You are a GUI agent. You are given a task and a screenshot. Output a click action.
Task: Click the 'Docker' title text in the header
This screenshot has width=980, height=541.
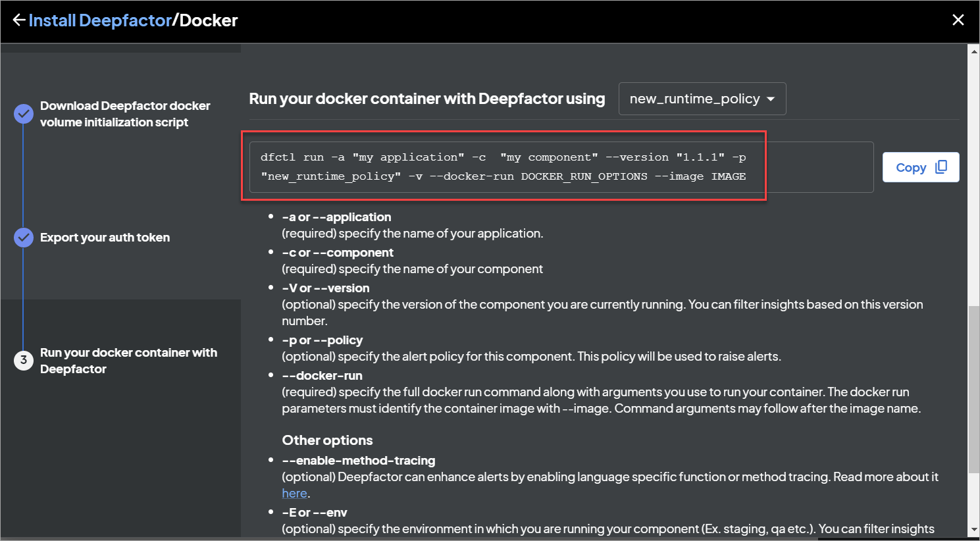(208, 20)
